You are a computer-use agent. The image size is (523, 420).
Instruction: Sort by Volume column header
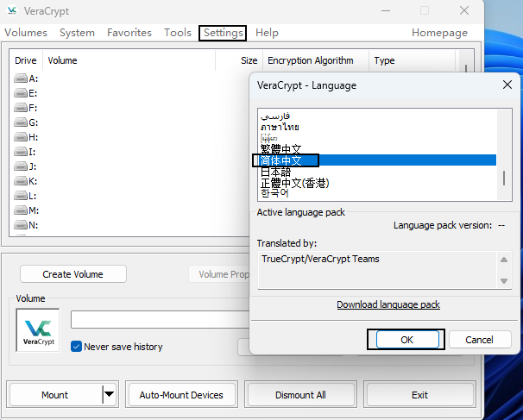(x=129, y=60)
